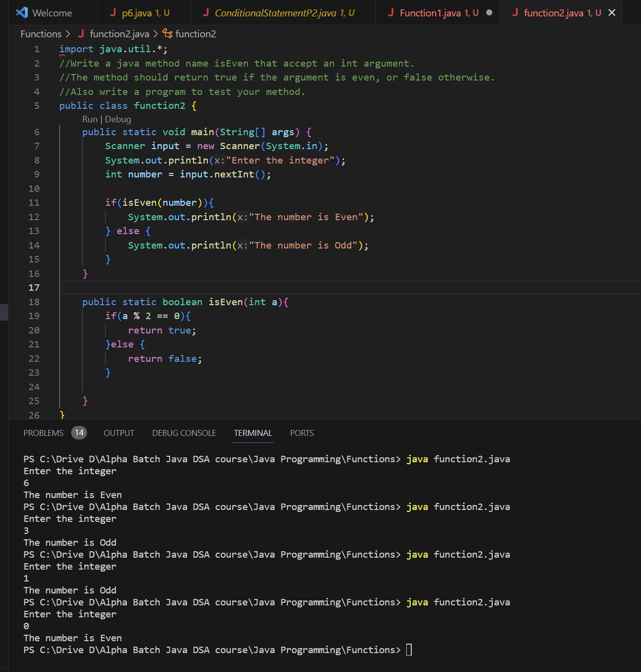This screenshot has height=672, width=641.
Task: Open the DEBUG CONSOLE panel tab
Action: pyautogui.click(x=184, y=433)
